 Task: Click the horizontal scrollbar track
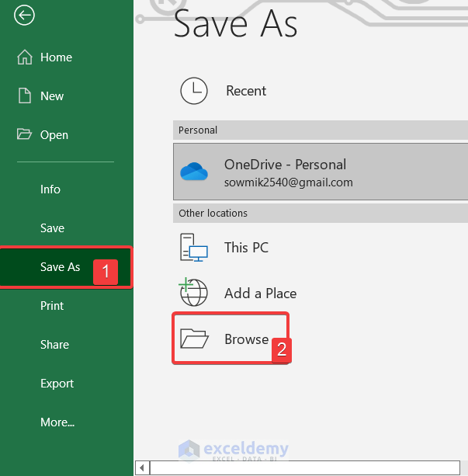pos(305,467)
